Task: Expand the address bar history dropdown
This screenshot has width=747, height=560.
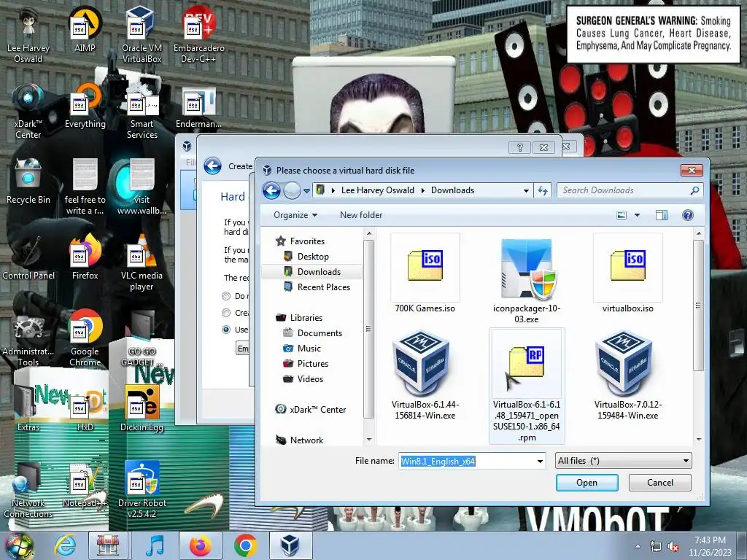Action: coord(526,190)
